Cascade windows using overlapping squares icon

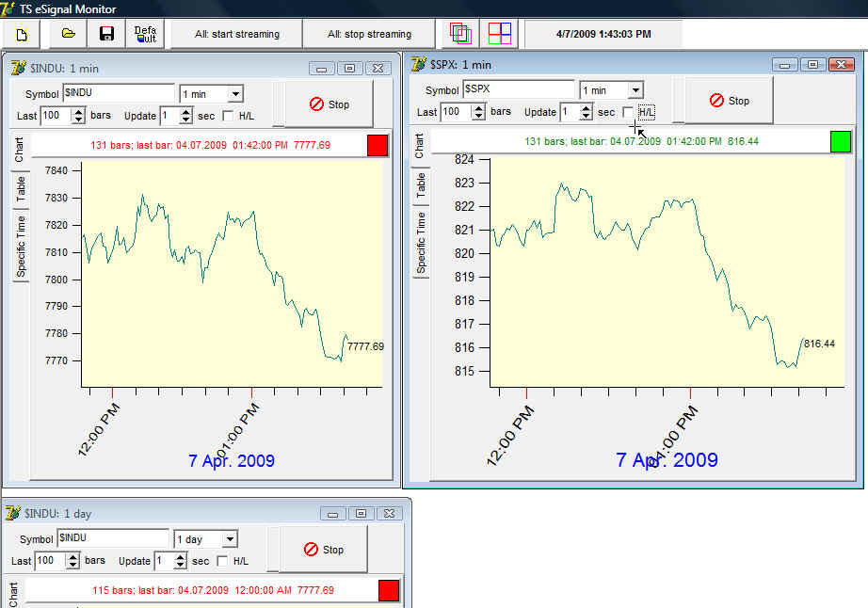[x=460, y=34]
